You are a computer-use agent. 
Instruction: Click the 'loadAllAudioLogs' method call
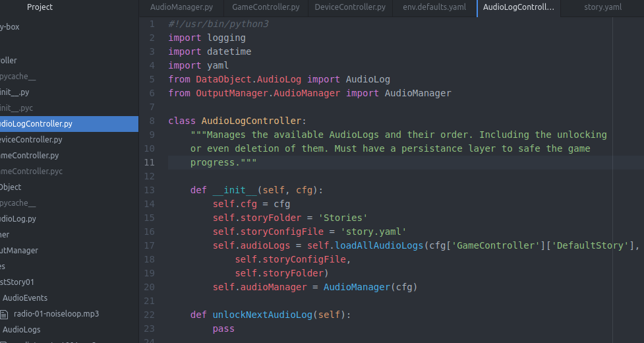click(x=379, y=245)
